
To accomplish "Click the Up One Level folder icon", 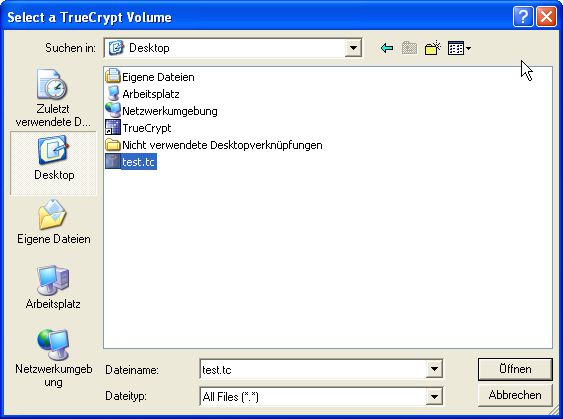I will click(x=409, y=48).
